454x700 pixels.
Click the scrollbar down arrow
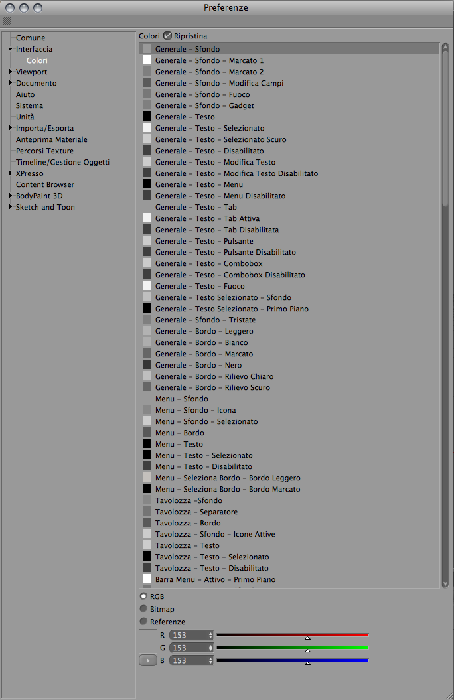(445, 583)
